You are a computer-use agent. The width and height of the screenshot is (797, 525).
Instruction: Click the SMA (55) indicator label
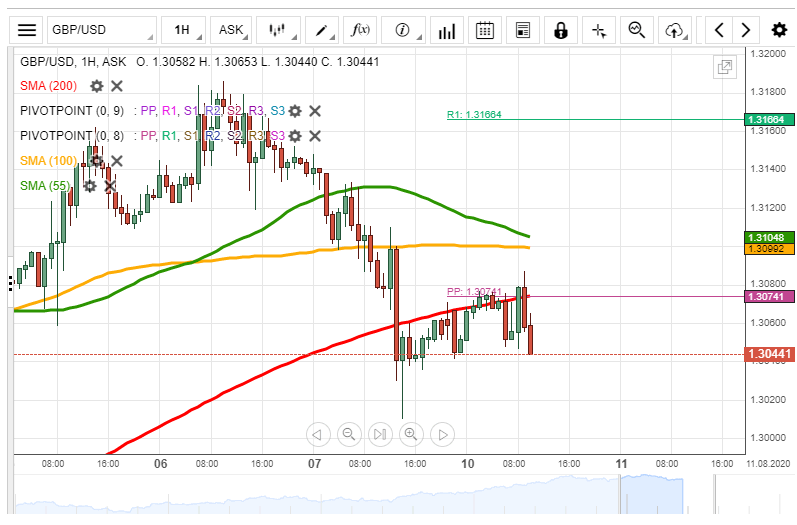pos(45,186)
